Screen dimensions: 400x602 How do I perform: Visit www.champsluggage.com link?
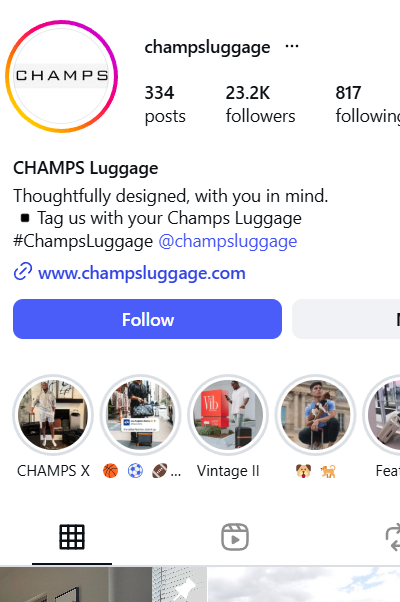pyautogui.click(x=142, y=273)
